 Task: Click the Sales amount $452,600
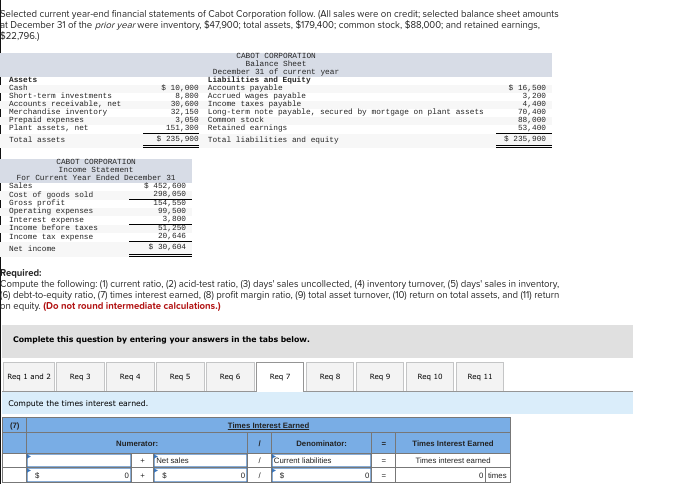point(165,186)
